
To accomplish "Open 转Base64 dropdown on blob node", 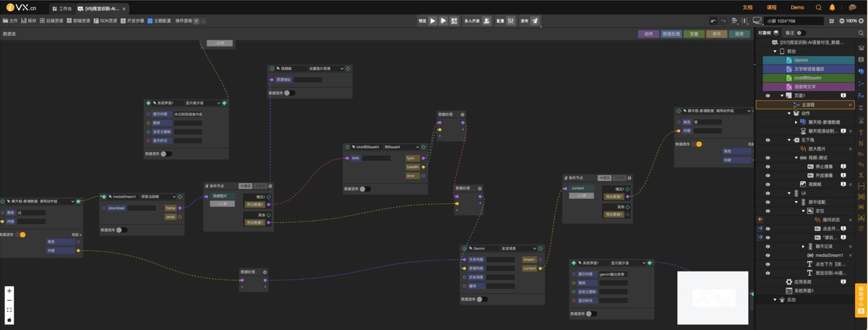I will [x=401, y=147].
